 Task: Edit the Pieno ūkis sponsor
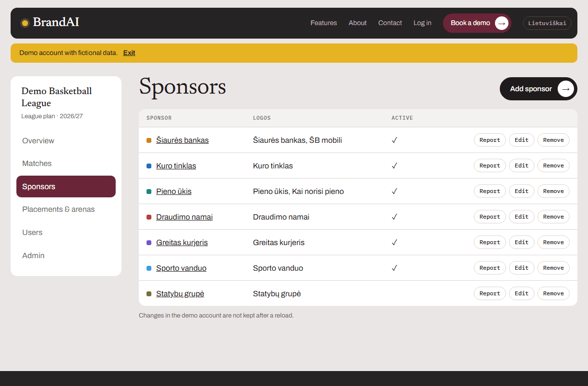[521, 191]
